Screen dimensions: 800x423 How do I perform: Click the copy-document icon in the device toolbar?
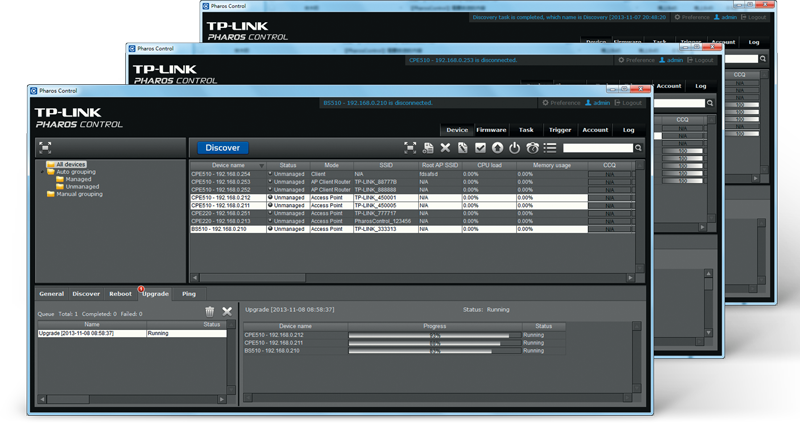428,148
